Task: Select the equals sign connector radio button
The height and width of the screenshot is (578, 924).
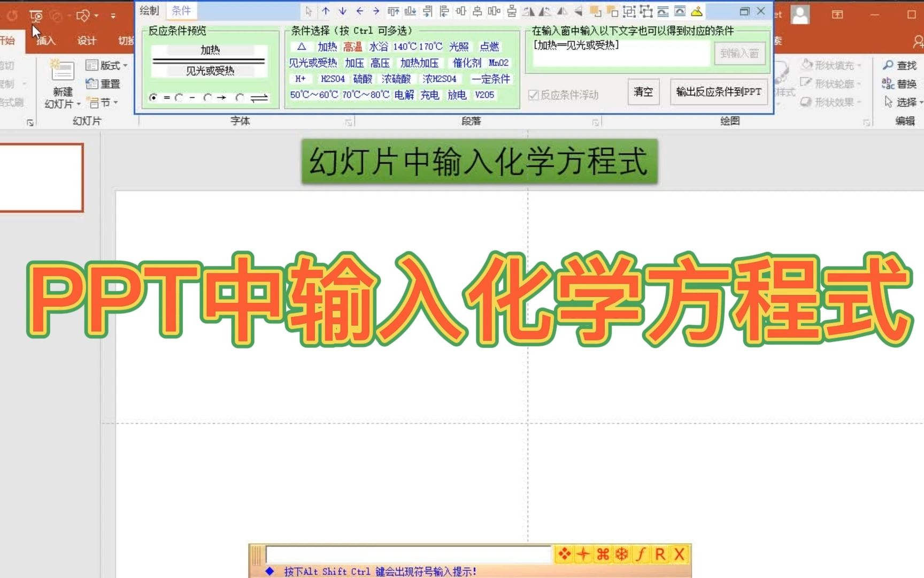Action: 153,97
